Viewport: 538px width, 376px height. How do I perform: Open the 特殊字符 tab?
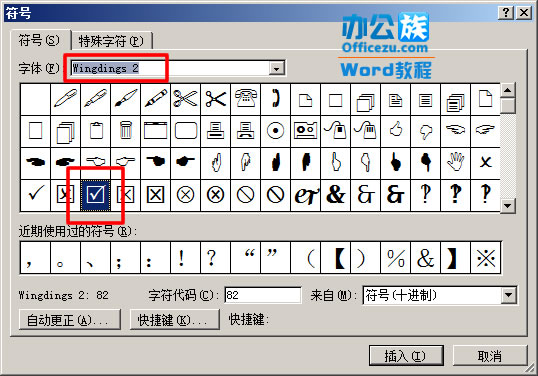tap(111, 41)
